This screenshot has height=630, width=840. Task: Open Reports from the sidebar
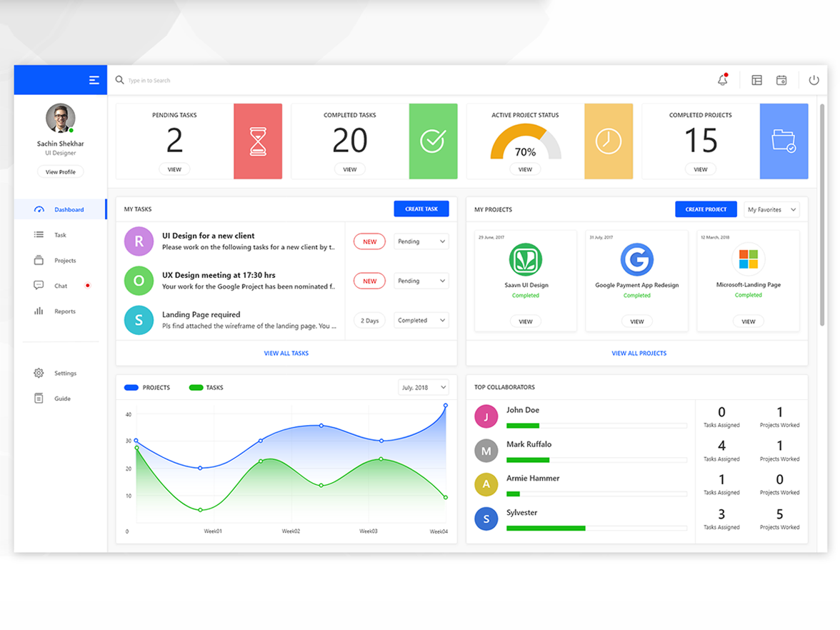[x=65, y=311]
